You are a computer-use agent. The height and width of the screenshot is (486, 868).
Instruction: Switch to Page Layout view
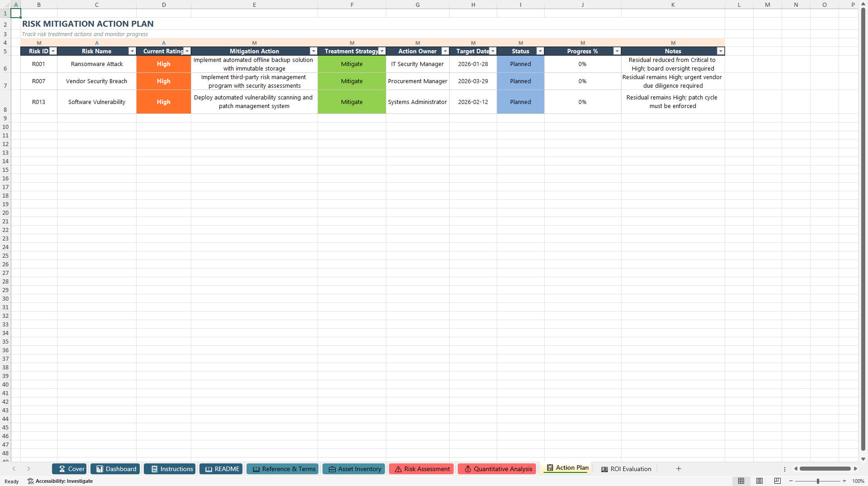(759, 481)
